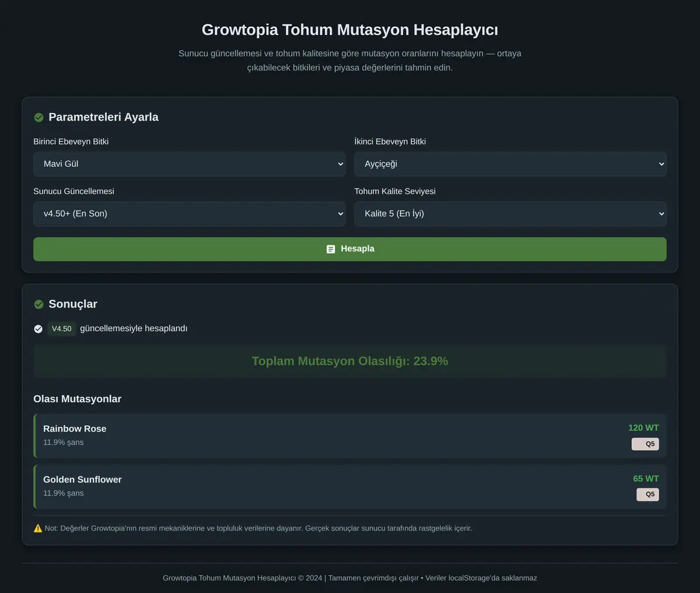Viewport: 700px width, 593px height.
Task: Click the green check icon beside Parametreleri Ayarla
Action: 38,117
